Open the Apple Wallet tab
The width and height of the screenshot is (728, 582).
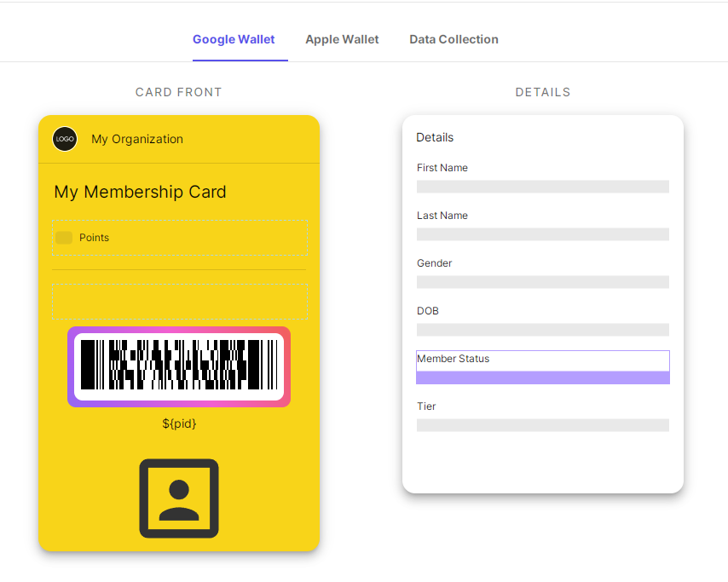coord(342,39)
